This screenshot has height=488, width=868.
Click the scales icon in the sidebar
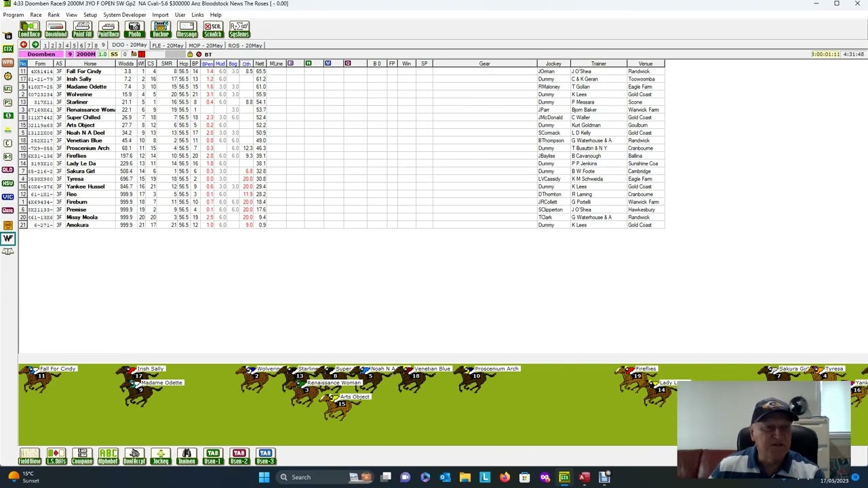tap(7, 251)
